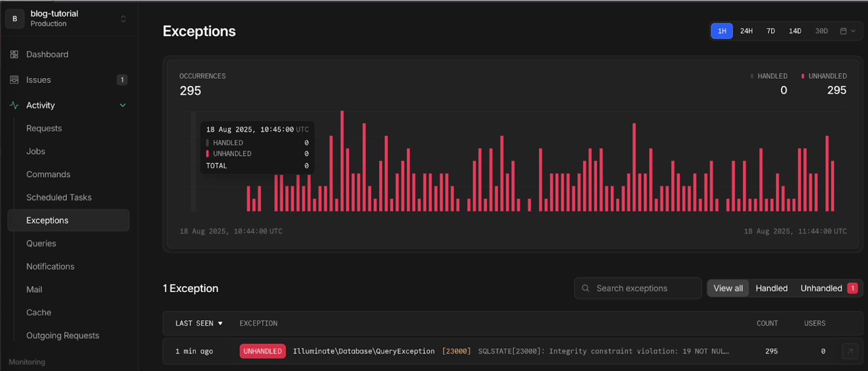
Task: Open the exception detail arrow icon
Action: tap(850, 351)
